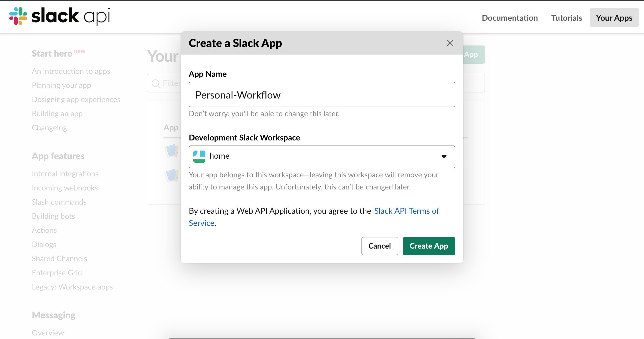Open the Documentation menu item
The height and width of the screenshot is (339, 644).
(x=509, y=18)
